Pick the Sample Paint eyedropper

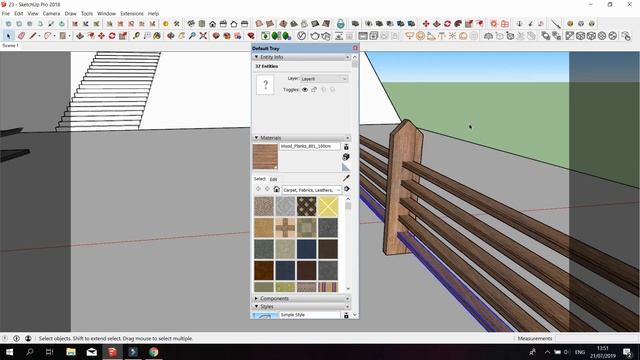point(346,178)
